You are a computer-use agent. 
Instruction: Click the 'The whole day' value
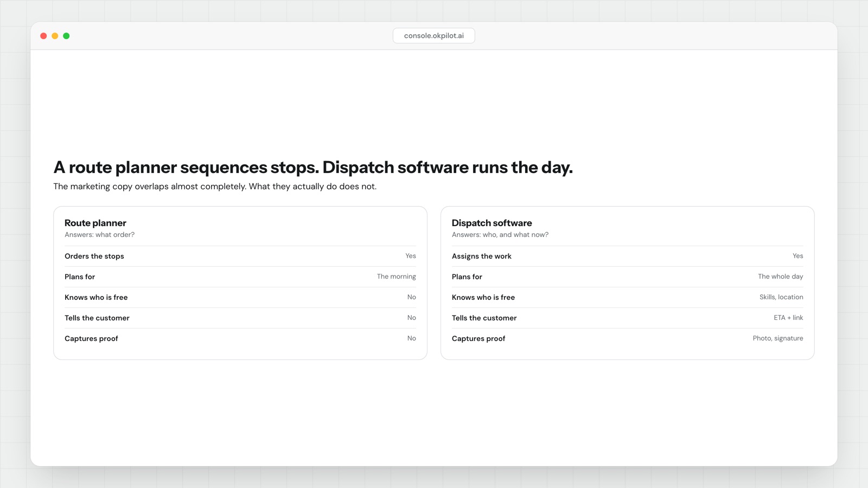click(x=781, y=277)
